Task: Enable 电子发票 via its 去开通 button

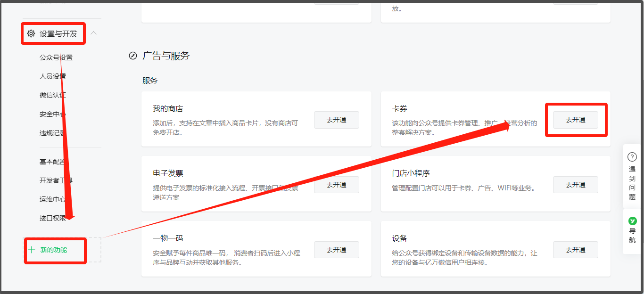Action: 337,185
